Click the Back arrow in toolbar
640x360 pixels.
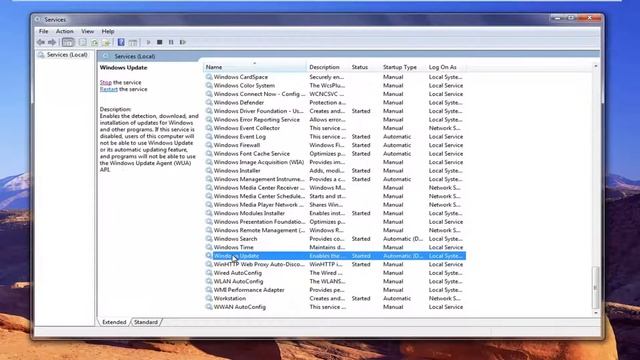point(40,42)
